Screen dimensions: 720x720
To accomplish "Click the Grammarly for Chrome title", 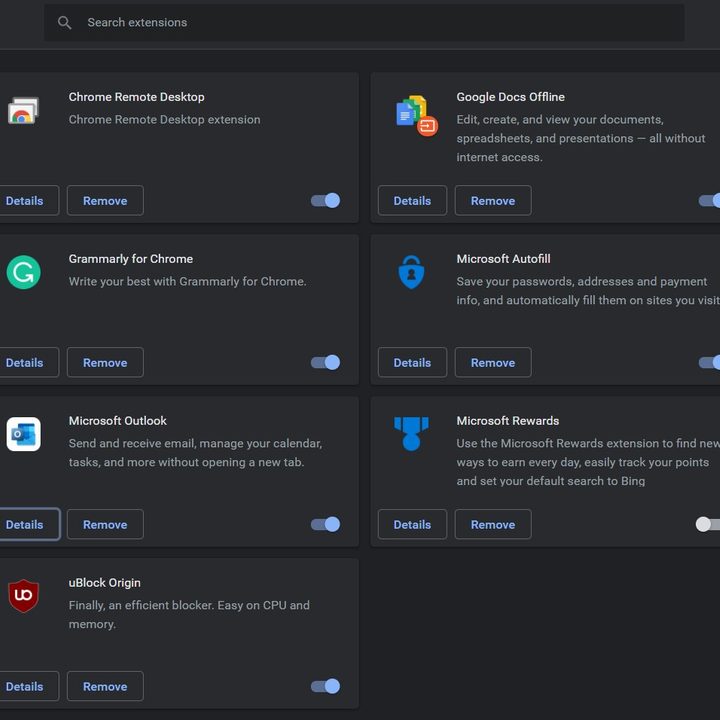I will point(130,259).
